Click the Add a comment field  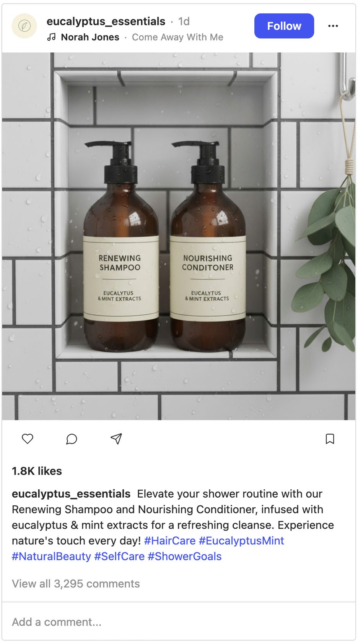point(179,622)
